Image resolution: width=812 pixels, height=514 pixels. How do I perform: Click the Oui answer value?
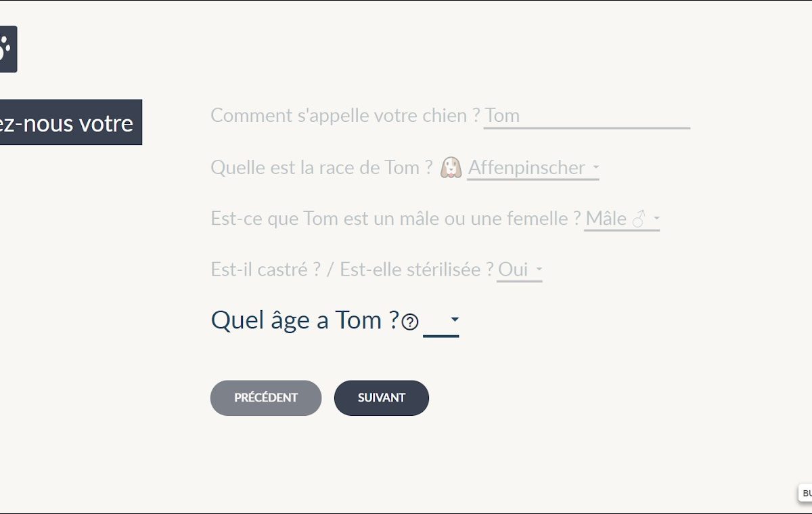pos(513,270)
